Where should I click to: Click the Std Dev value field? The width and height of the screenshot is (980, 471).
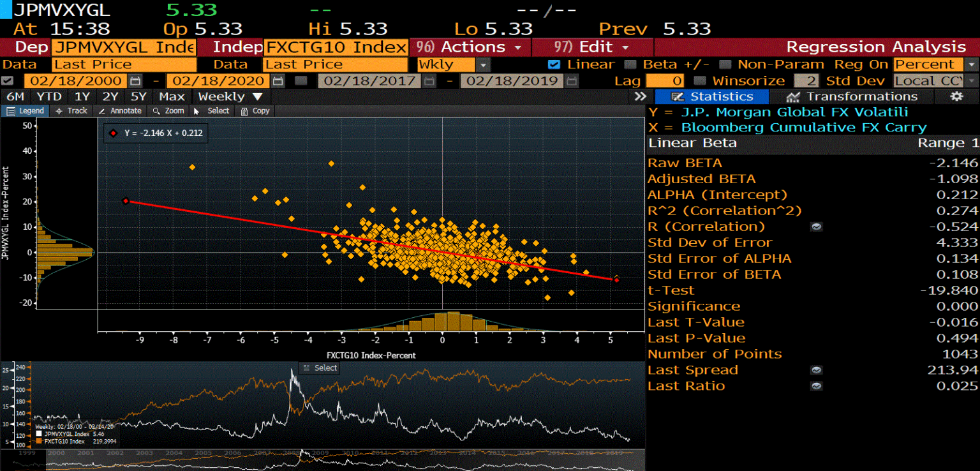coord(806,81)
